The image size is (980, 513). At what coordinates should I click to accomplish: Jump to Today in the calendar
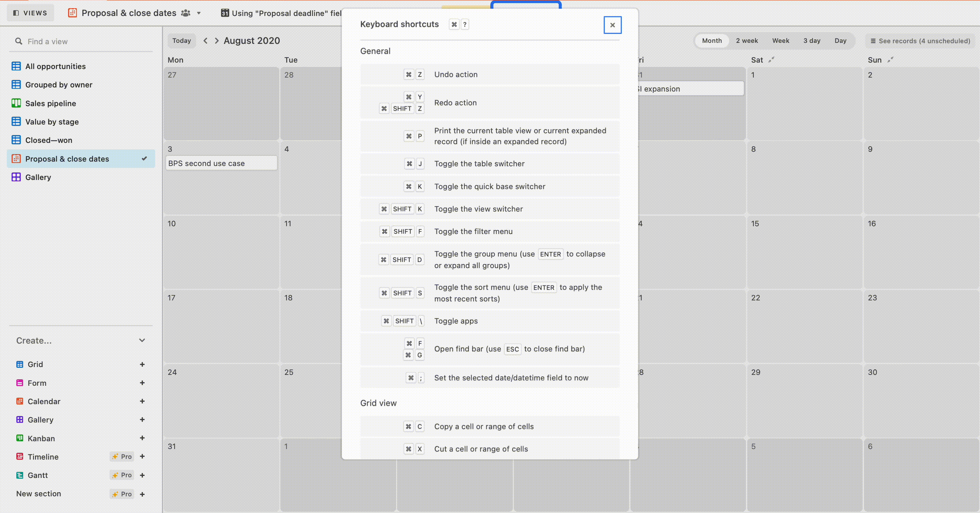(x=181, y=41)
